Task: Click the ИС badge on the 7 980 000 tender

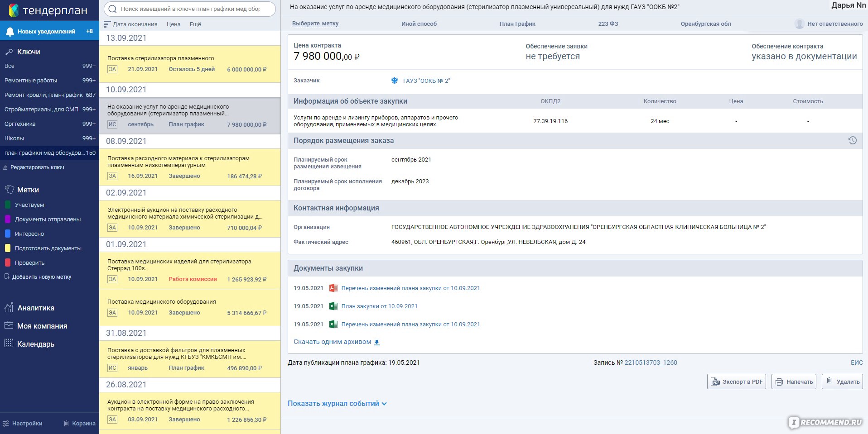Action: click(112, 124)
